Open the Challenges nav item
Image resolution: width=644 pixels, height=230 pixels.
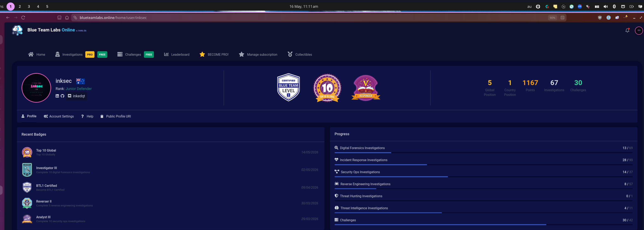(129, 54)
